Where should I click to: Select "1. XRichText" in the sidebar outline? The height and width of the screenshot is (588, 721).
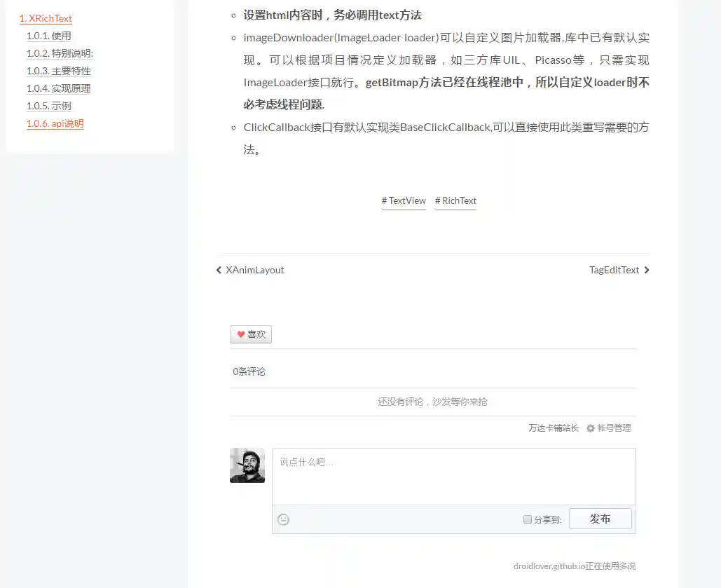point(46,18)
